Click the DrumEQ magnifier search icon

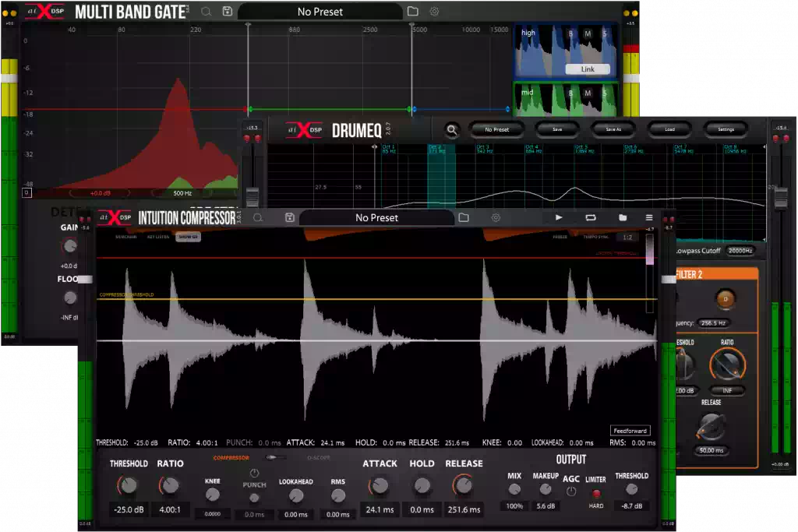[x=451, y=130]
